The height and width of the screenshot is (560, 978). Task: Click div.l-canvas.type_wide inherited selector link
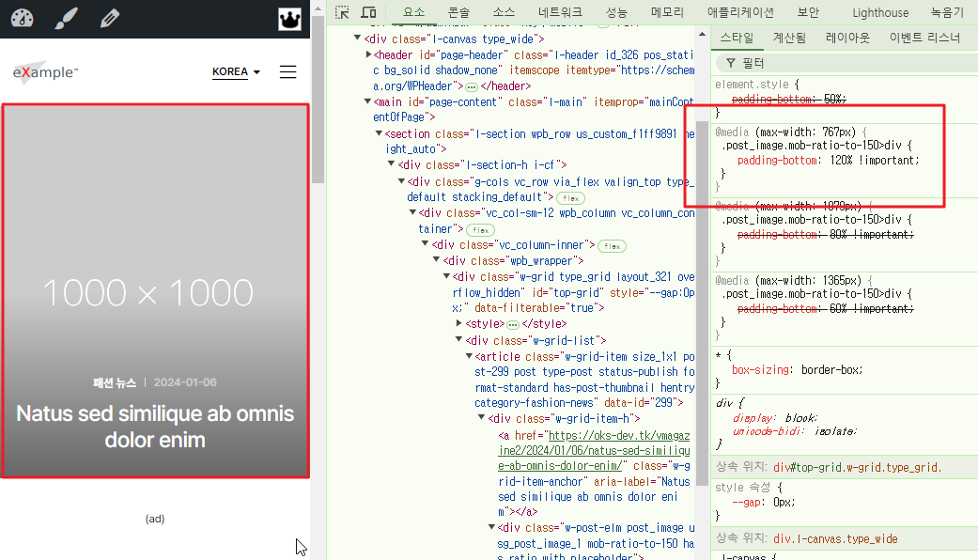coord(835,538)
